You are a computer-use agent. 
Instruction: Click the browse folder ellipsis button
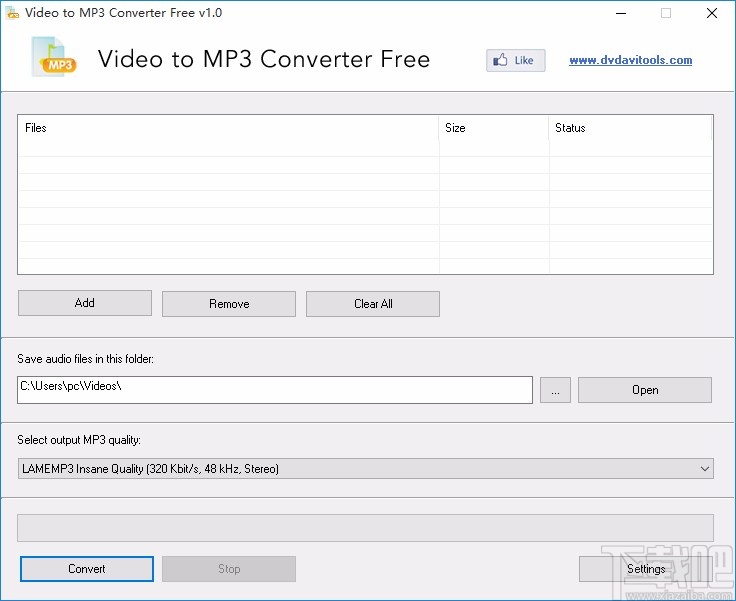click(555, 390)
